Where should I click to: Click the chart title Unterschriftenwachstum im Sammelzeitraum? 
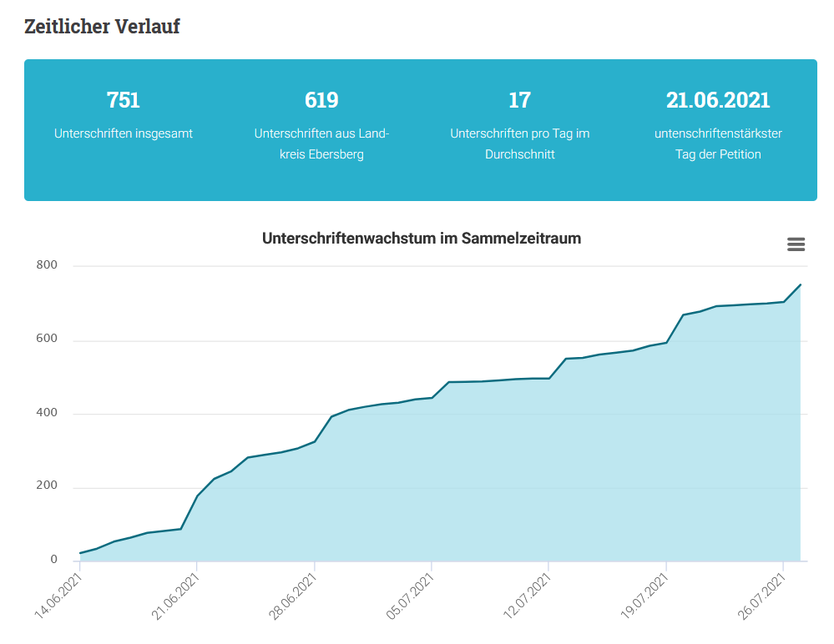tap(422, 238)
